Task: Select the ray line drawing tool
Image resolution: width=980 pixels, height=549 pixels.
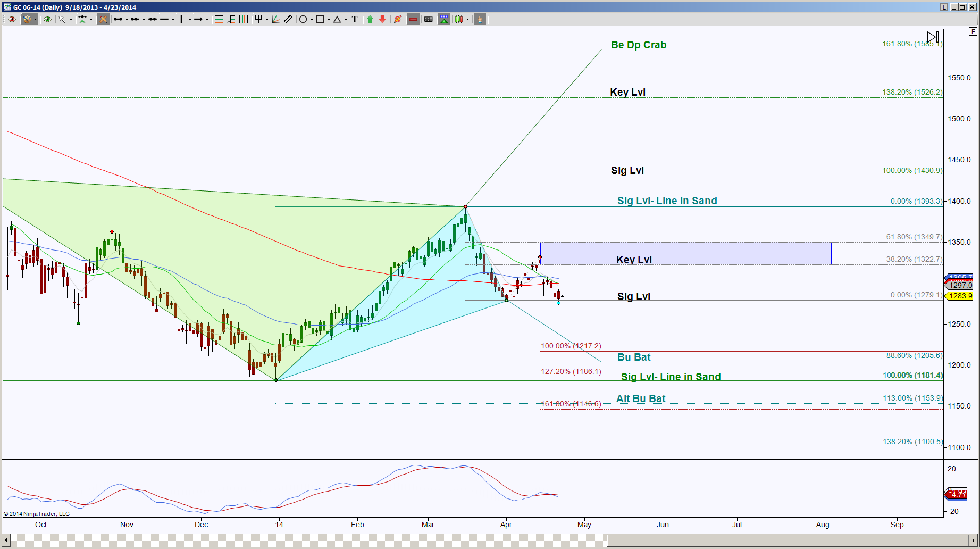Action: point(135,19)
